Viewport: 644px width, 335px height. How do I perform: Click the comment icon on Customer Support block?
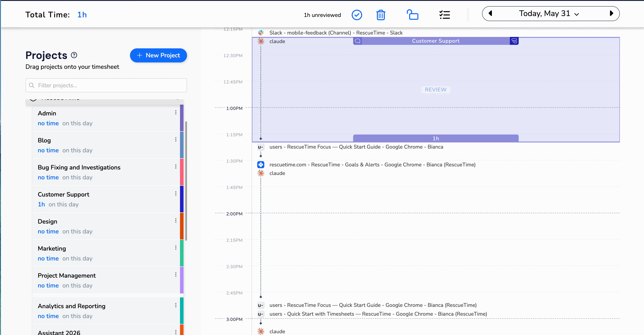(x=358, y=41)
